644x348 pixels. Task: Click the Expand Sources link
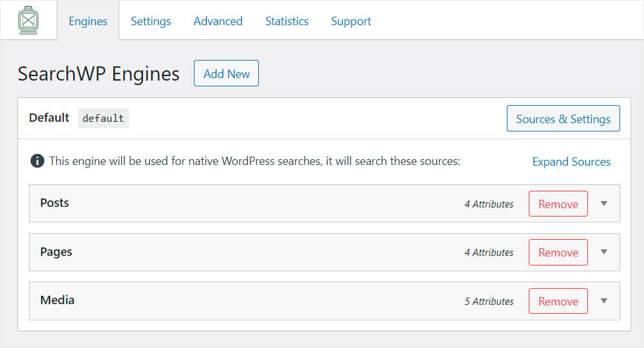coord(571,162)
